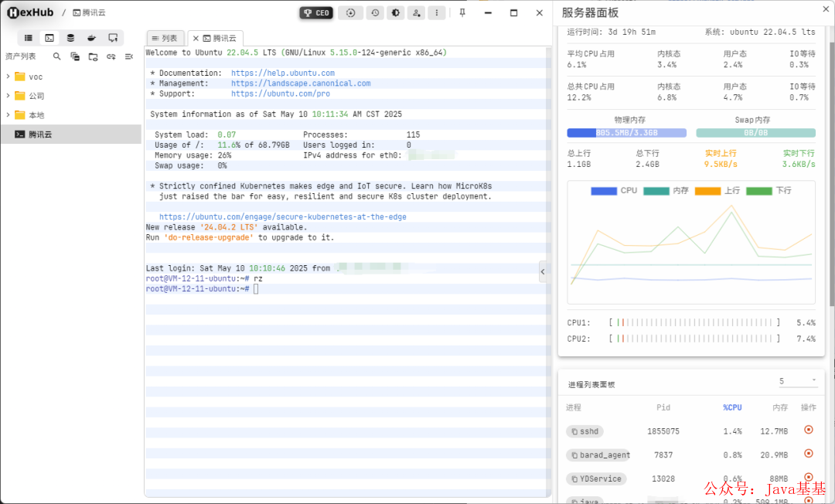Pin the HexHub window
The image size is (835, 504).
coord(462,13)
